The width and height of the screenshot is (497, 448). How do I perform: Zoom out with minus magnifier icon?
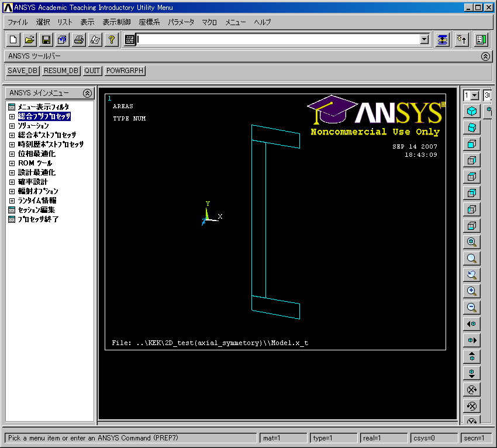tap(472, 308)
